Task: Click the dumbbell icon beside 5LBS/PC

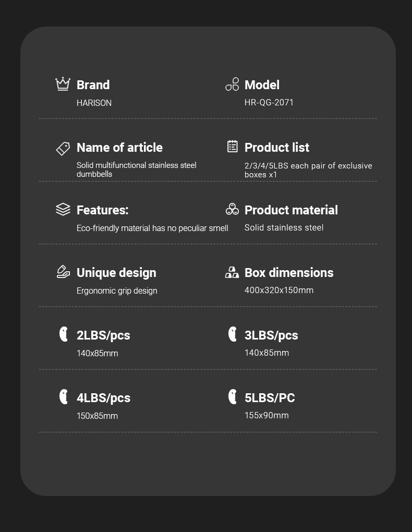Action: (x=233, y=396)
